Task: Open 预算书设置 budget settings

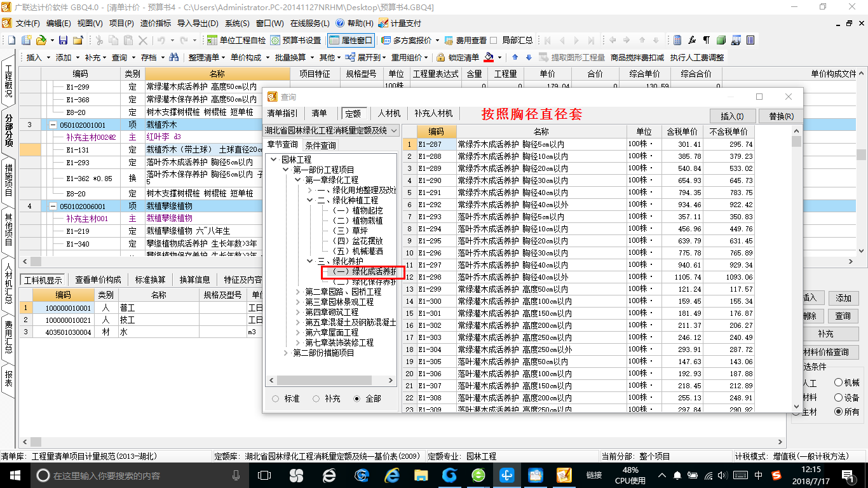Action: click(x=295, y=40)
